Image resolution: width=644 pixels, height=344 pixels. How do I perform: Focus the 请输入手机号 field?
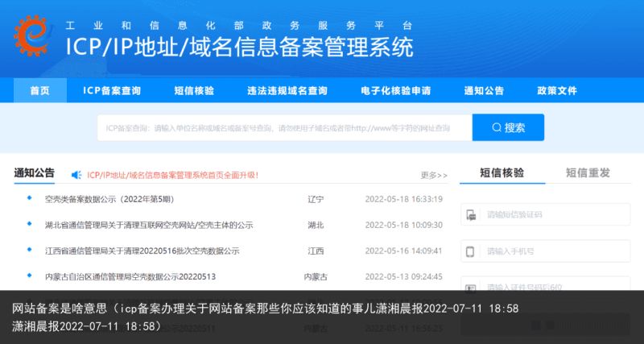546,251
